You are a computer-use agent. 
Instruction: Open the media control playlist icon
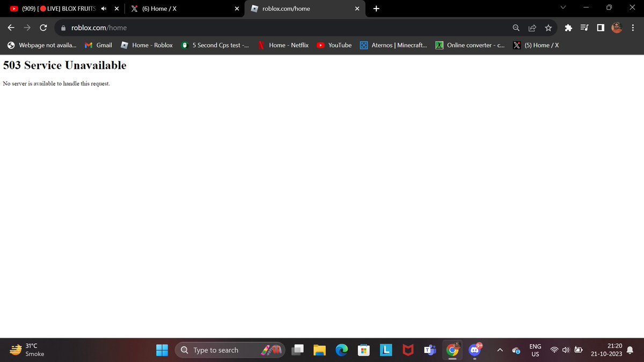click(x=584, y=27)
